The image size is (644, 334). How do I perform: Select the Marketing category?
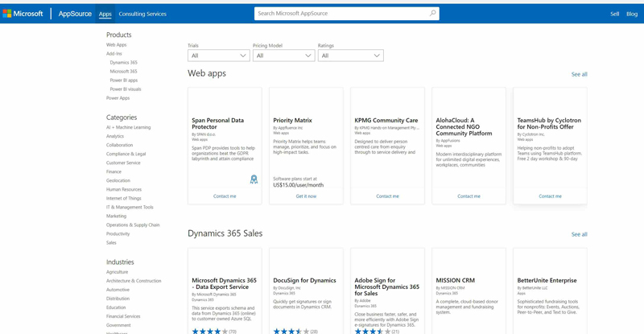point(116,216)
